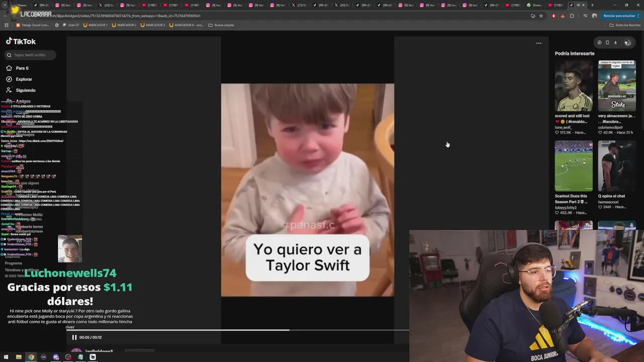
Task: Open the TikTok logo home link
Action: [21, 41]
